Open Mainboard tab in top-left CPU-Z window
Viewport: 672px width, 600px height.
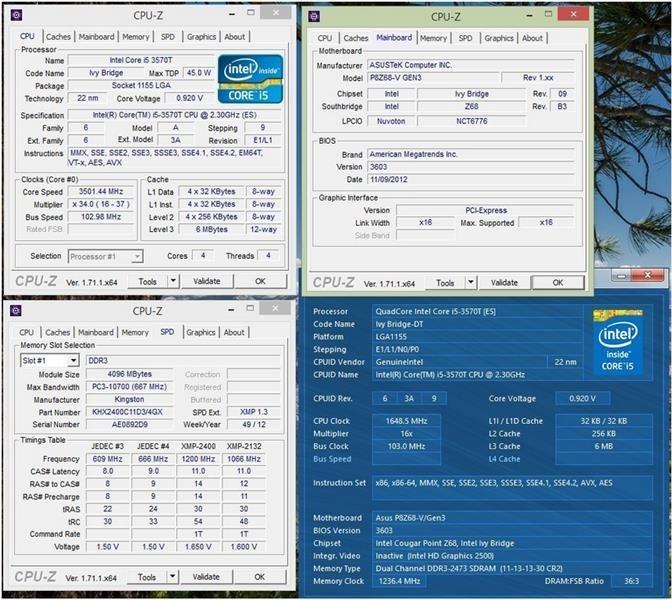pos(96,37)
